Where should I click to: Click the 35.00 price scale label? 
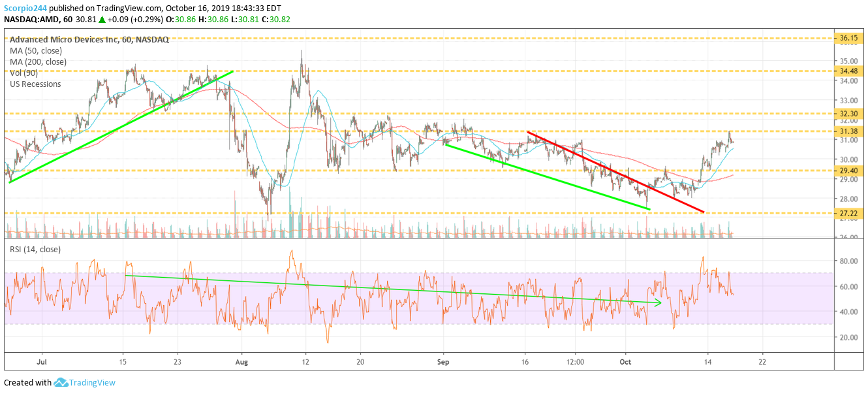848,61
